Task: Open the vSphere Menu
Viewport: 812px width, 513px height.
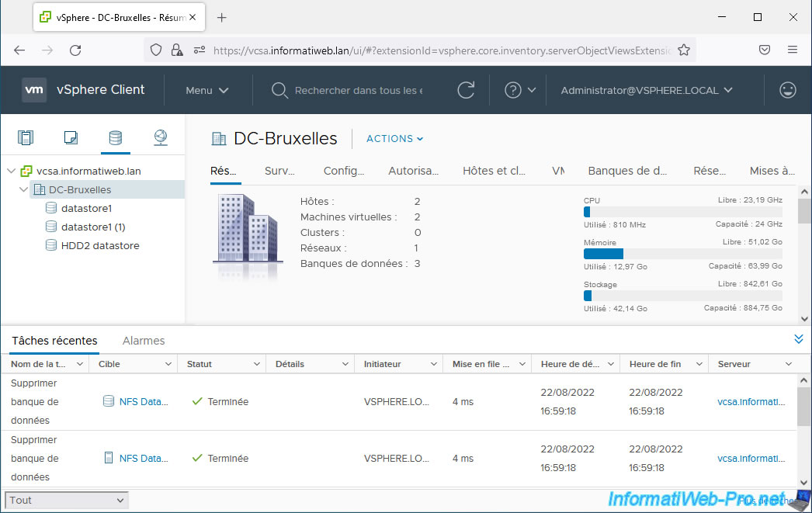Action: pos(206,90)
